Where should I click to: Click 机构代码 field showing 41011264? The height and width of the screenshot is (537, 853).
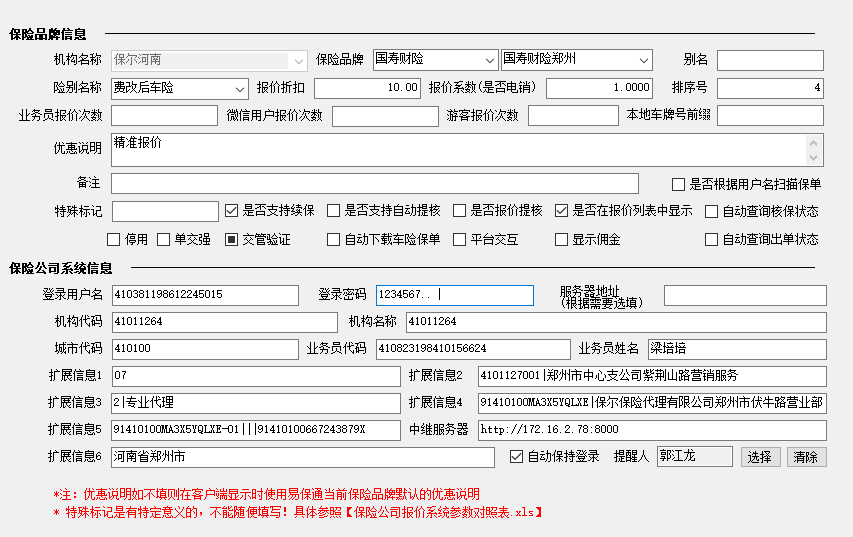(x=224, y=322)
